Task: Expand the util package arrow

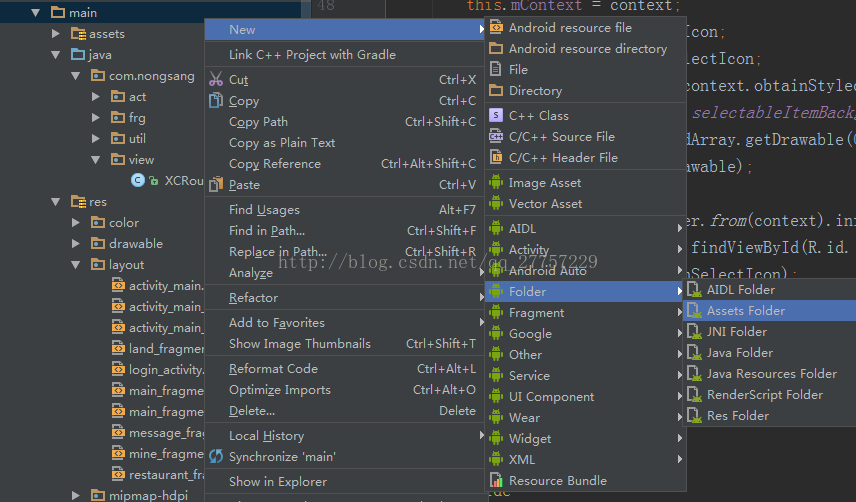Action: pyautogui.click(x=96, y=139)
